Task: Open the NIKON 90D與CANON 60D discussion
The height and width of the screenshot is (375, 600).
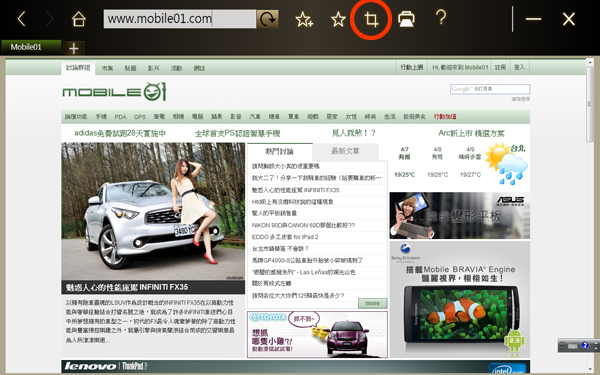Action: click(303, 225)
